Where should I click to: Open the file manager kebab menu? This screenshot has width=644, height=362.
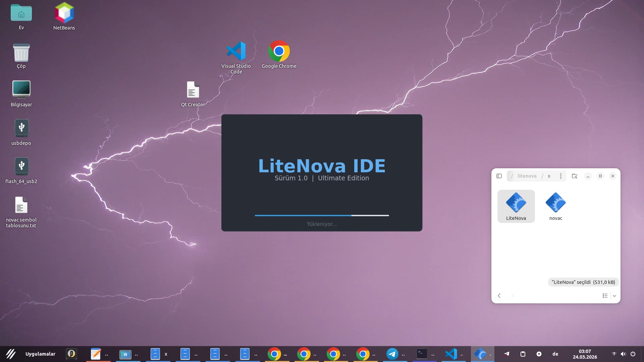tap(560, 176)
